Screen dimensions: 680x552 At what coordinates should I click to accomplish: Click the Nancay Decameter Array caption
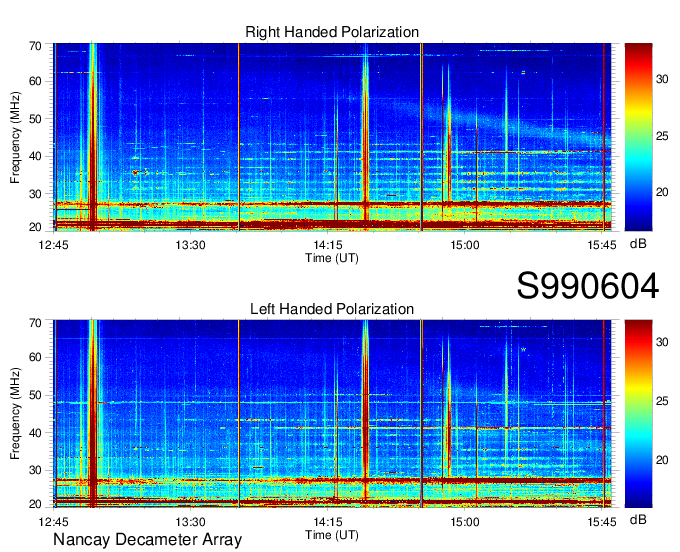click(x=147, y=539)
